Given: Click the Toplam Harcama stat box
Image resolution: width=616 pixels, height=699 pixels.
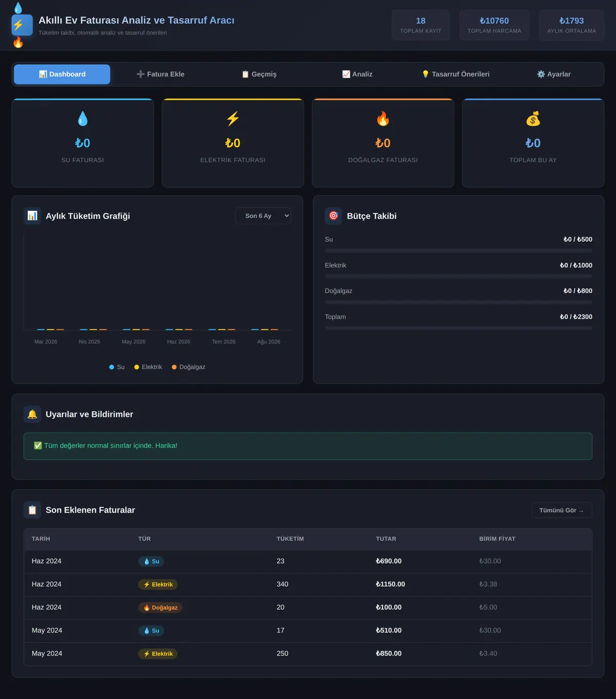Looking at the screenshot, I should click(x=494, y=25).
